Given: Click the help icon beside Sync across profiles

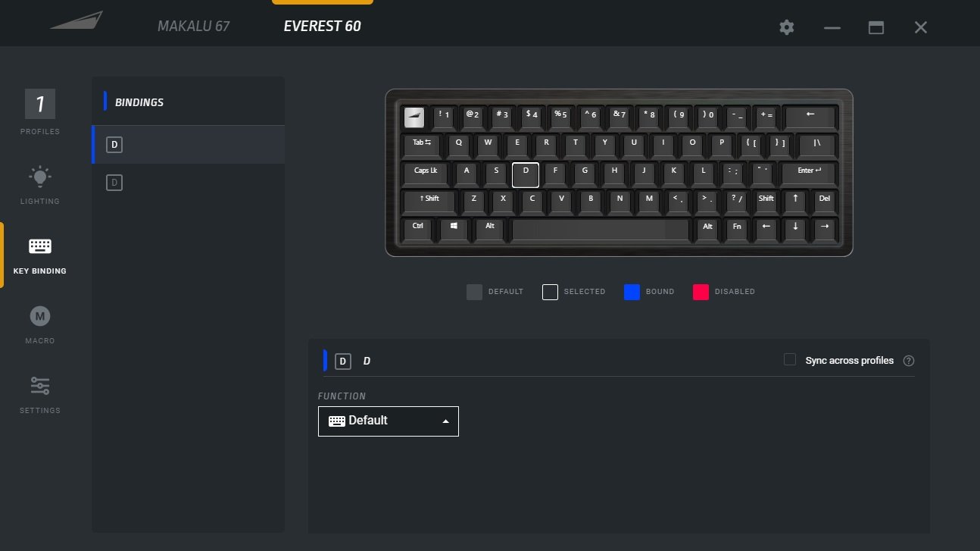Looking at the screenshot, I should (x=909, y=361).
